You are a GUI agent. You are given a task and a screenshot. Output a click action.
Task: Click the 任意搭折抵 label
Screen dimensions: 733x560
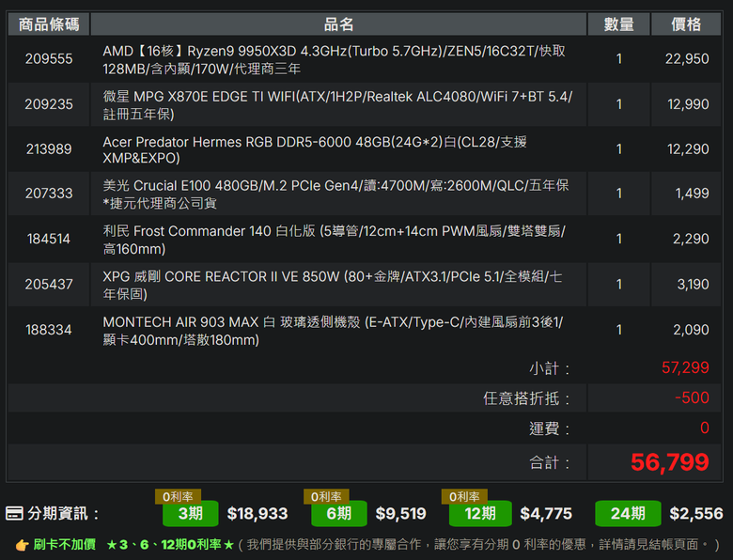[x=526, y=398]
